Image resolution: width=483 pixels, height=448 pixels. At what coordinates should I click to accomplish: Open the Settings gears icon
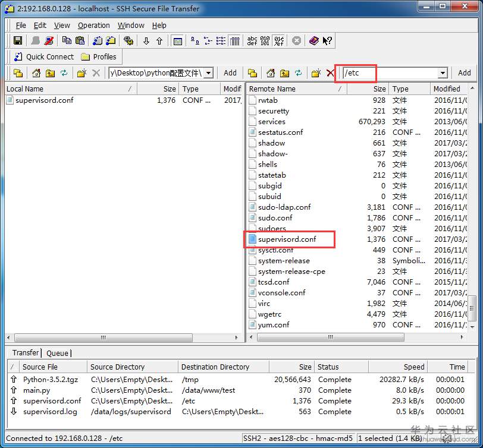(x=128, y=40)
